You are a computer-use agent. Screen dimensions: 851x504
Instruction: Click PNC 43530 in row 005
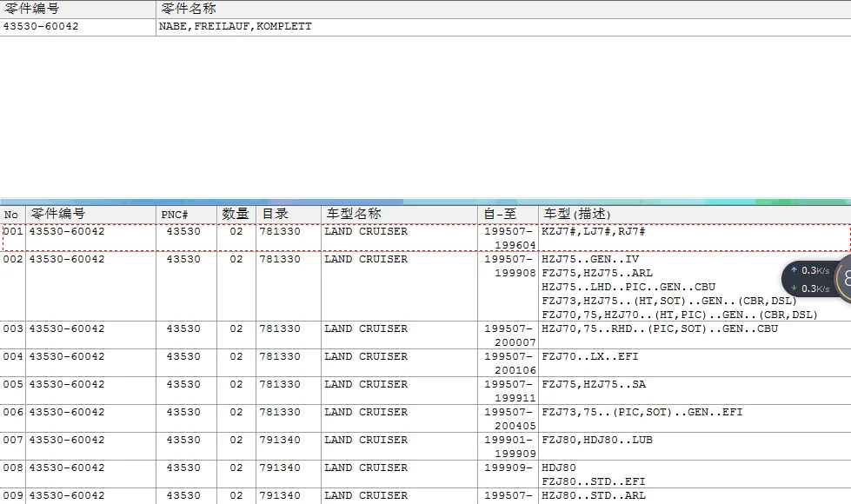point(183,384)
